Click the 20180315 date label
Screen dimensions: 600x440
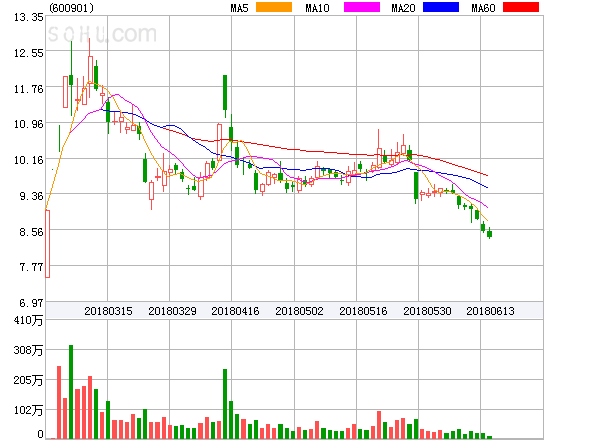108,311
